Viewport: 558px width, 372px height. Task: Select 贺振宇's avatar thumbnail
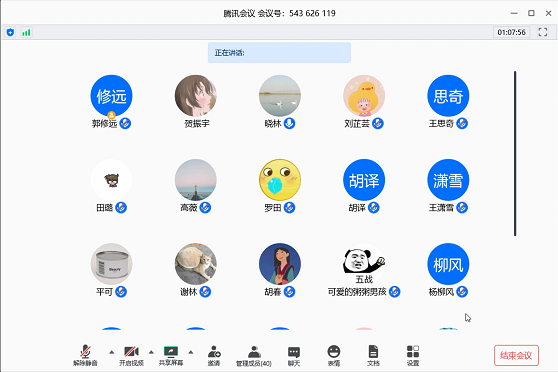tap(196, 96)
